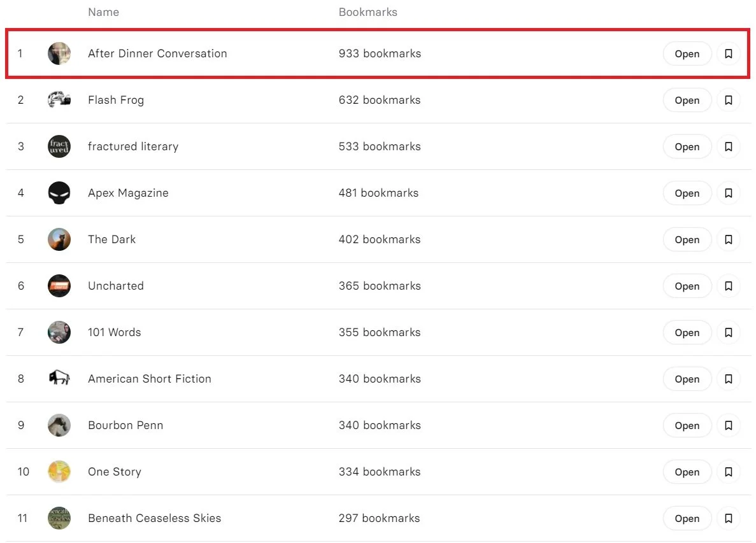
Task: Click the After Dinner Conversation name
Action: point(157,53)
